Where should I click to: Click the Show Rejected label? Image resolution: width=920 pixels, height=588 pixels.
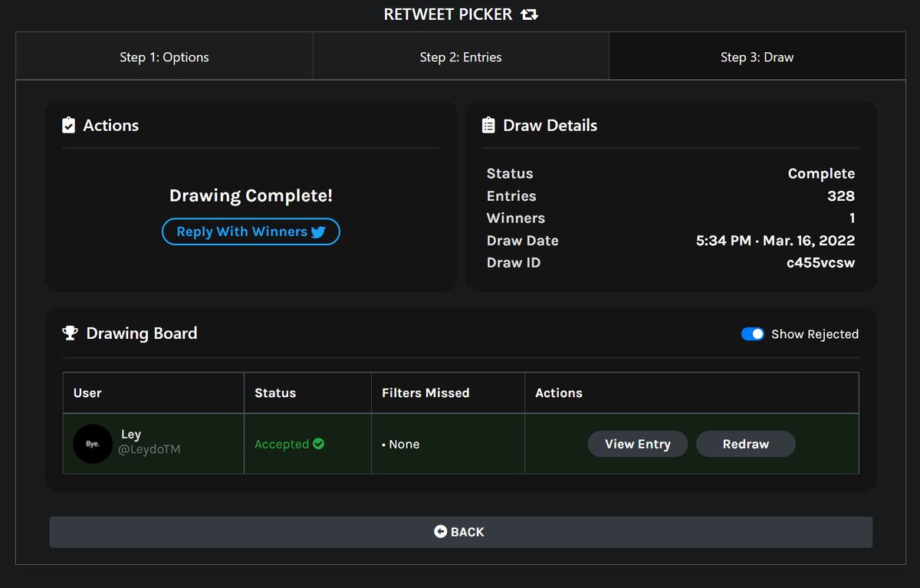click(815, 334)
